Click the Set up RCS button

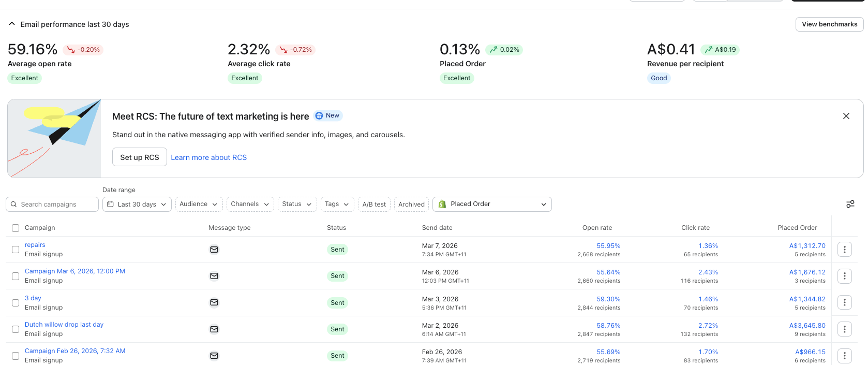pyautogui.click(x=140, y=157)
